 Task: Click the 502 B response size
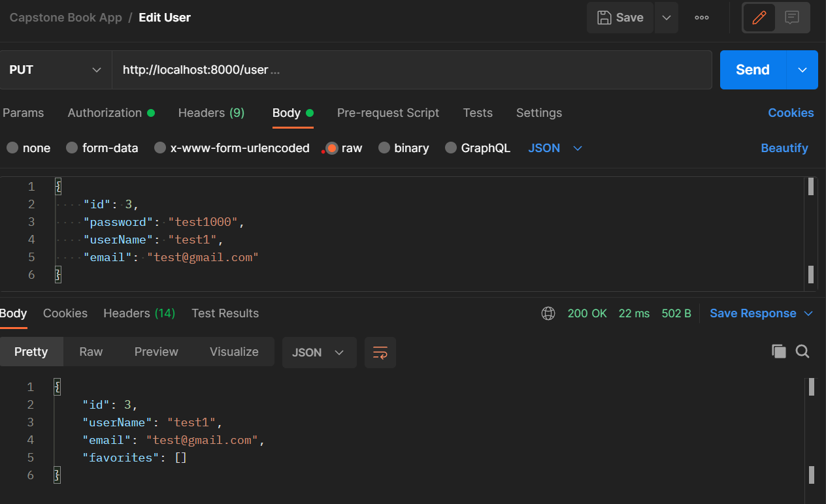[676, 313]
